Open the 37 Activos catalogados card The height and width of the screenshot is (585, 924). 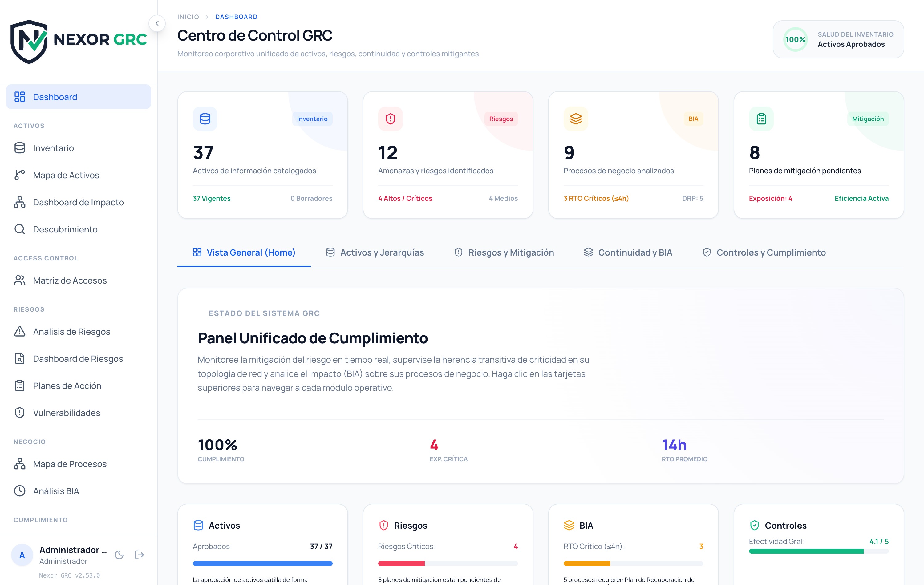pyautogui.click(x=262, y=155)
